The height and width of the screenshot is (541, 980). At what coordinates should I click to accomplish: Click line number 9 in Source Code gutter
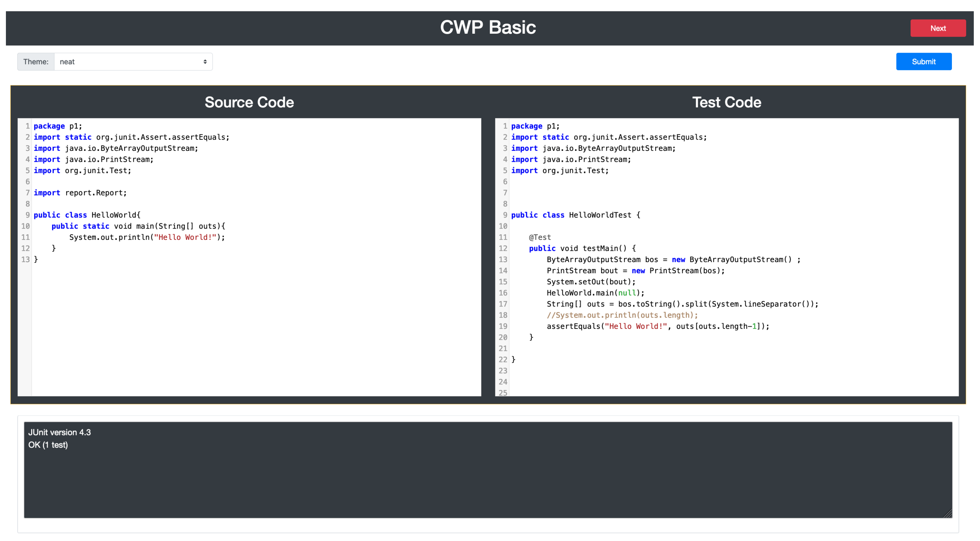tap(27, 215)
